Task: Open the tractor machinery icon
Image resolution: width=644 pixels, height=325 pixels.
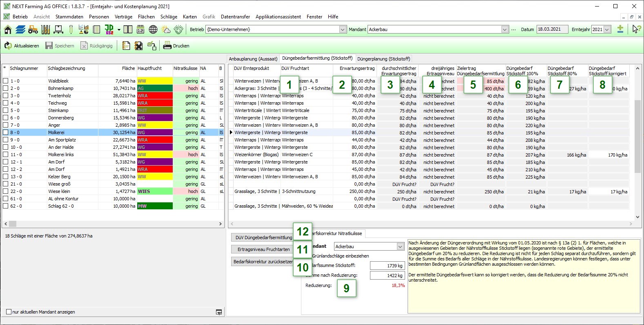Action: click(33, 29)
